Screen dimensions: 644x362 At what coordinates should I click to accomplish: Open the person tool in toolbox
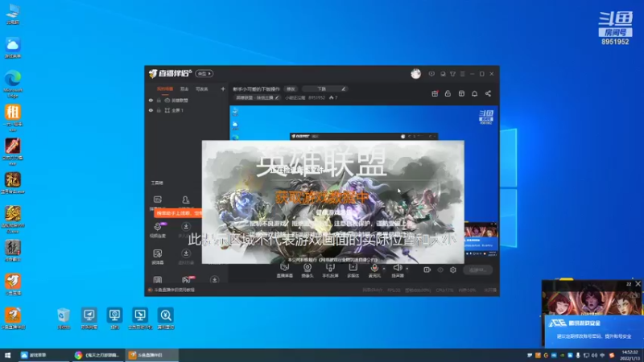pos(186,200)
